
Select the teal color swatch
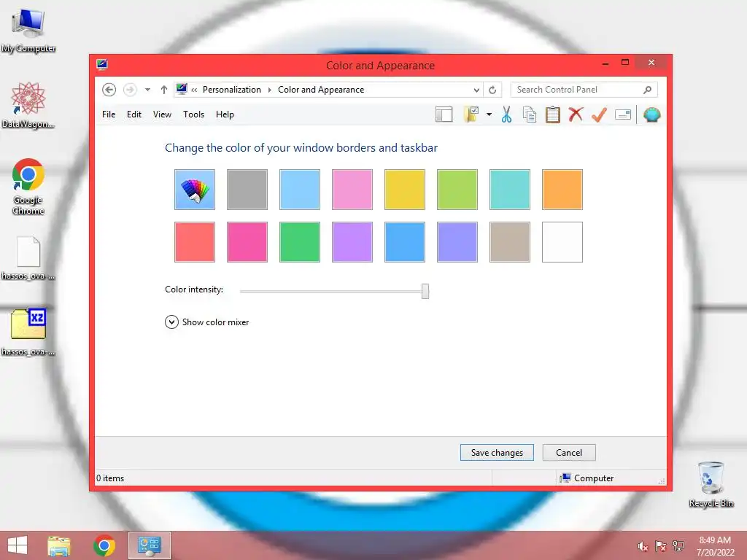[x=510, y=190]
